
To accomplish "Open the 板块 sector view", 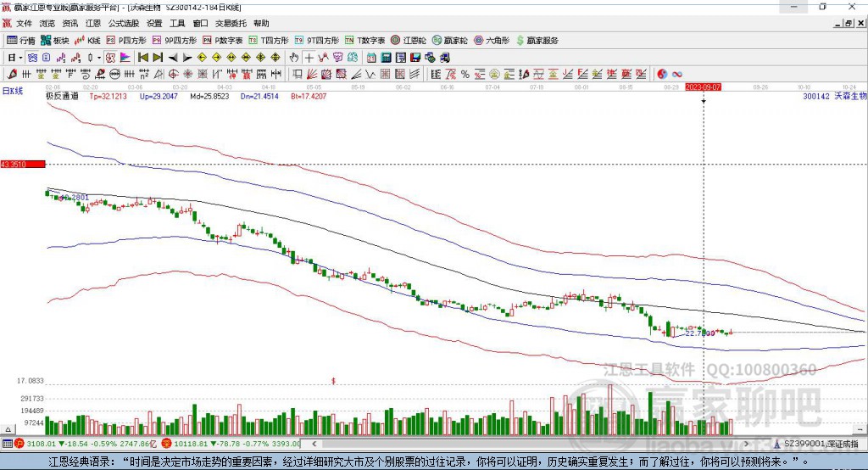I will [55, 41].
